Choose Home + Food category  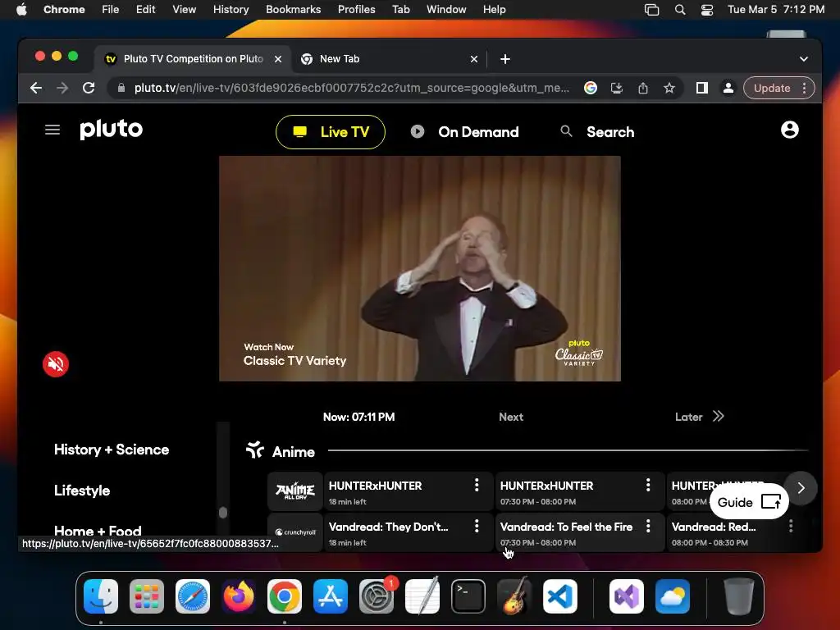coord(98,531)
